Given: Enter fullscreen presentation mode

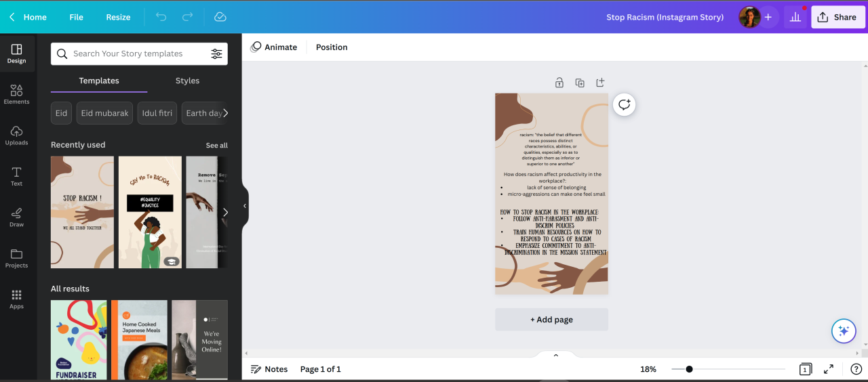Looking at the screenshot, I should tap(829, 369).
